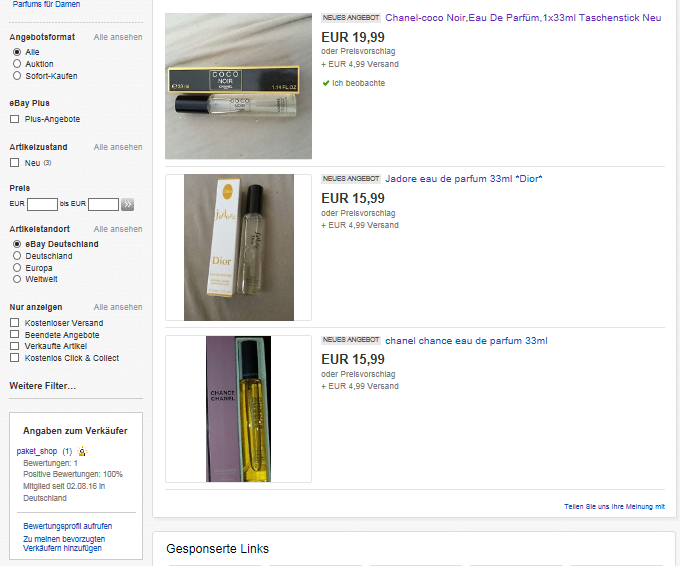Submit price range with the arrow button

pyautogui.click(x=127, y=204)
